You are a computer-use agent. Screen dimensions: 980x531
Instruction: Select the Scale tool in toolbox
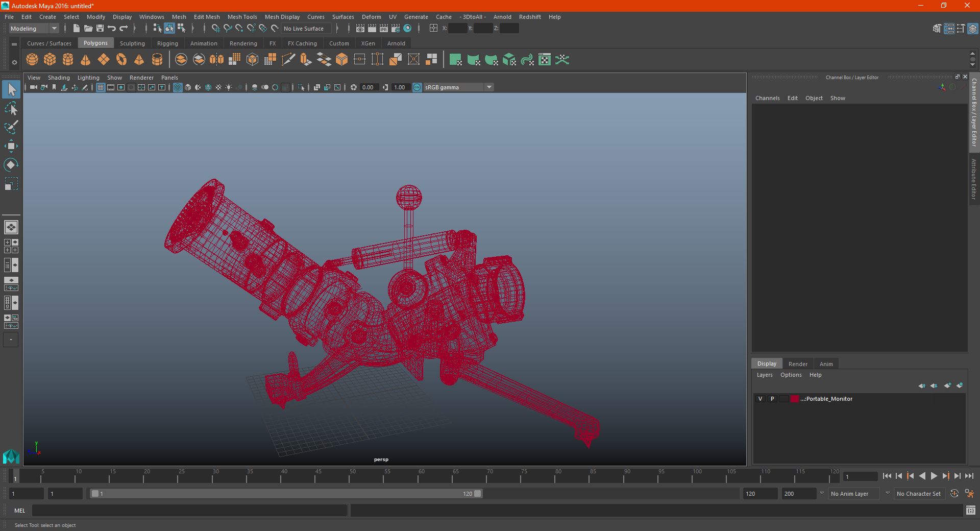point(11,184)
